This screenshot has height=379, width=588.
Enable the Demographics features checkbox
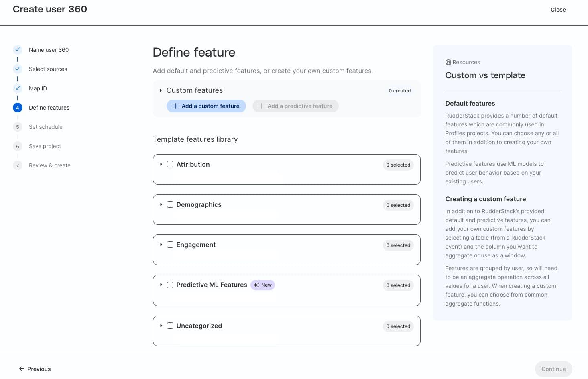pos(170,204)
